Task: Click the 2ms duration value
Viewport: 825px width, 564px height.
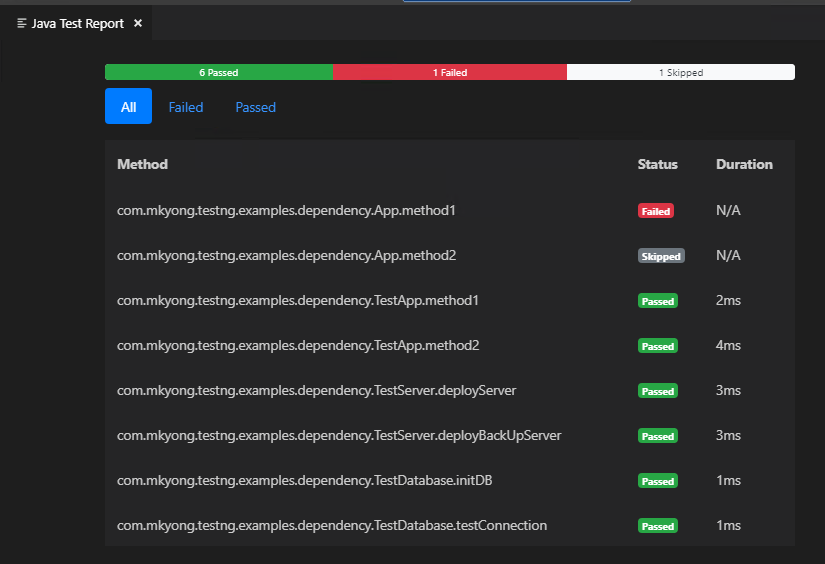Action: (728, 300)
